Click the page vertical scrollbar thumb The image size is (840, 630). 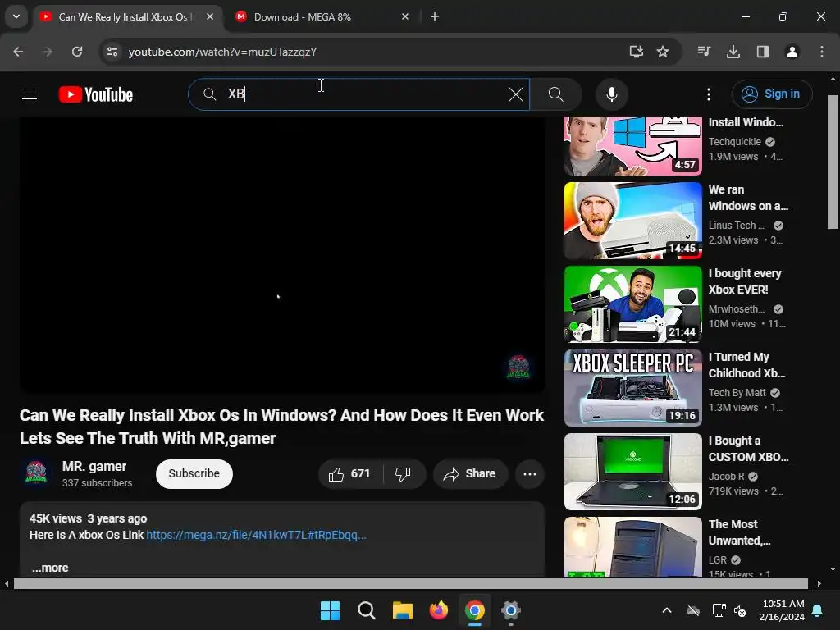[x=833, y=162]
